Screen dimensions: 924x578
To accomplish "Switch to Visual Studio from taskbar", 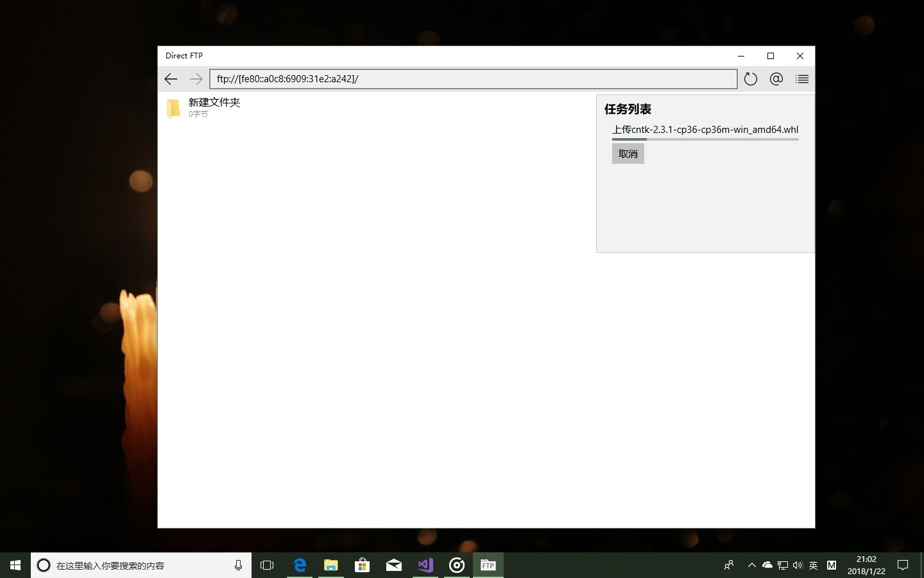I will pos(425,565).
